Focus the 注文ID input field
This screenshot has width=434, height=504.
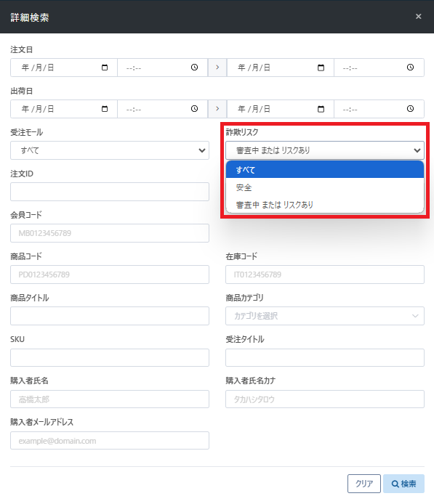[x=110, y=192]
